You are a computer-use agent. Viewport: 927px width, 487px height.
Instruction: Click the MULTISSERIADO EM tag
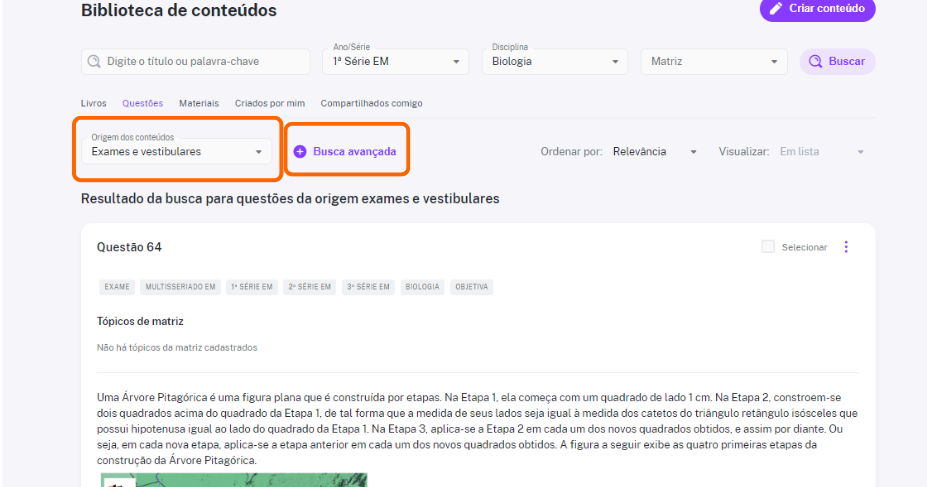[x=180, y=287]
